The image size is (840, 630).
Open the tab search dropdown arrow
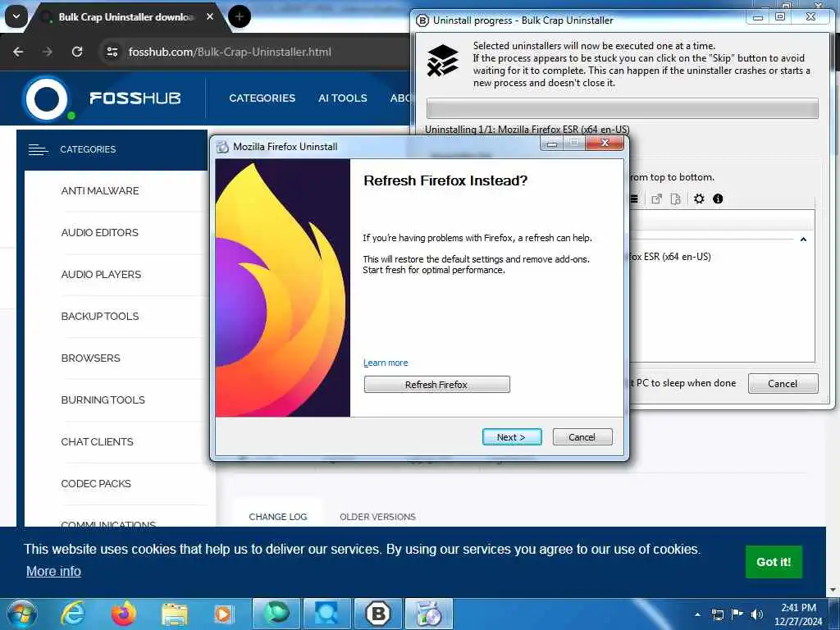pyautogui.click(x=16, y=16)
